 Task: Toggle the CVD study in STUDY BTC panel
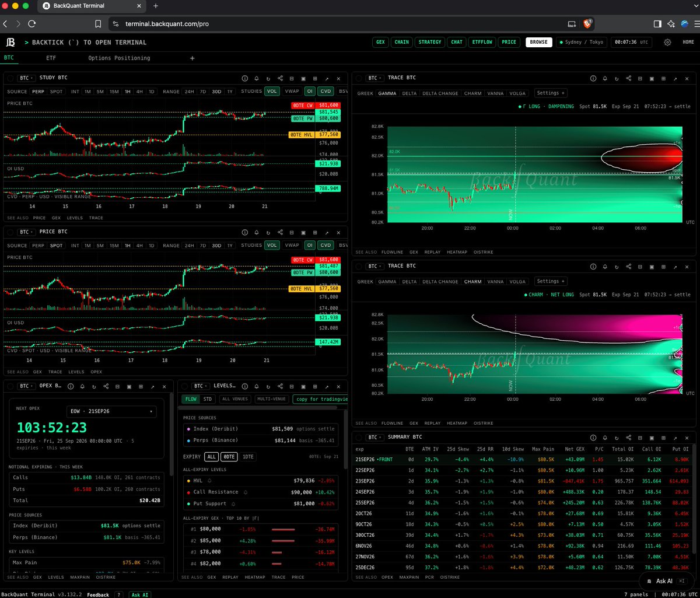point(325,91)
